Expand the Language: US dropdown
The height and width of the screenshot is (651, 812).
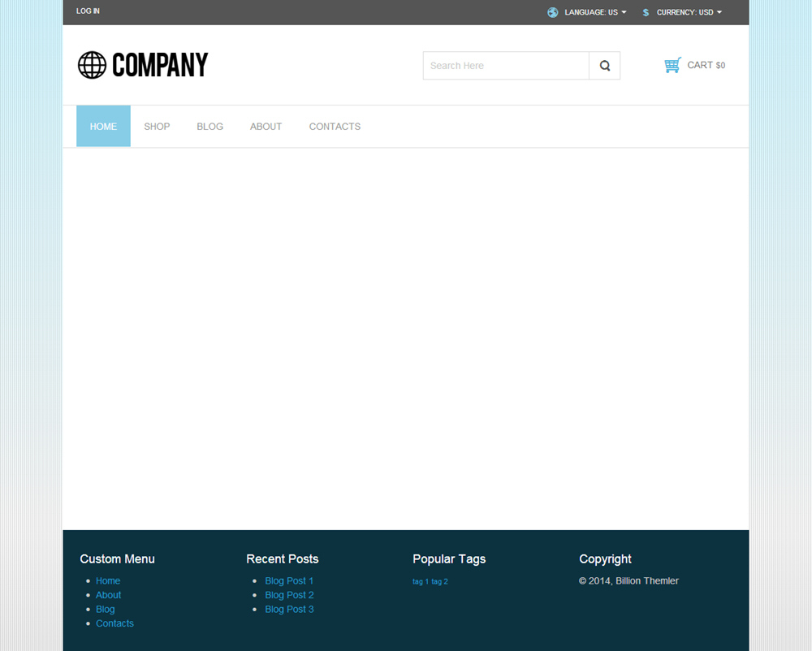pyautogui.click(x=595, y=12)
